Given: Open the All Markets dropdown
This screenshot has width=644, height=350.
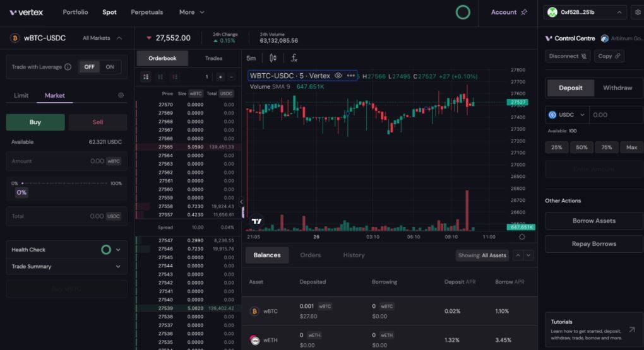Looking at the screenshot, I should (x=102, y=38).
